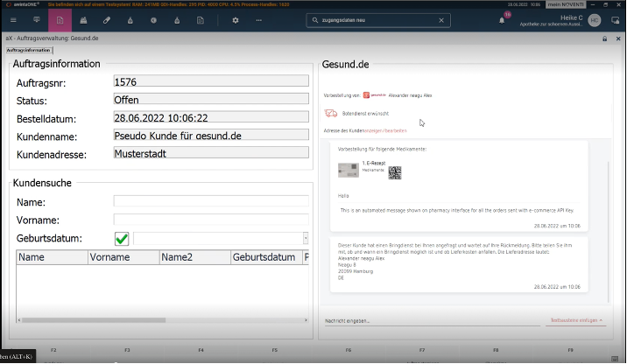Click the pill/pen toolbar icon
This screenshot has width=627, height=364.
point(107,20)
